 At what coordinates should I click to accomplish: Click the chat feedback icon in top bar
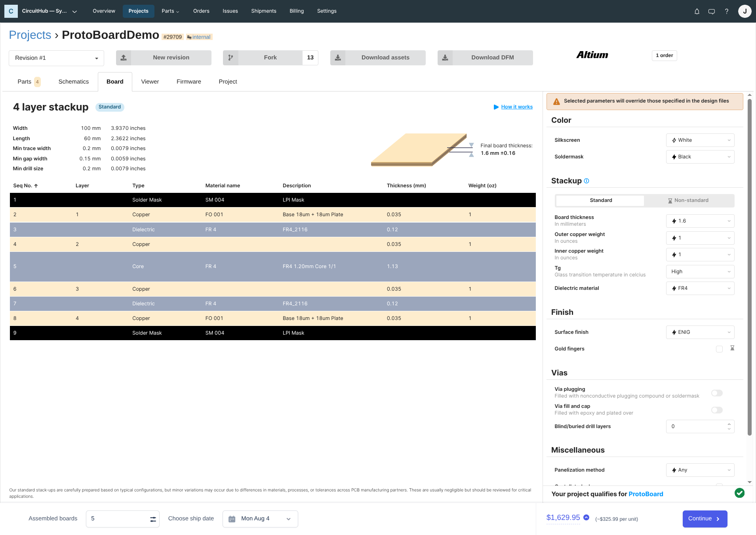[x=711, y=11]
